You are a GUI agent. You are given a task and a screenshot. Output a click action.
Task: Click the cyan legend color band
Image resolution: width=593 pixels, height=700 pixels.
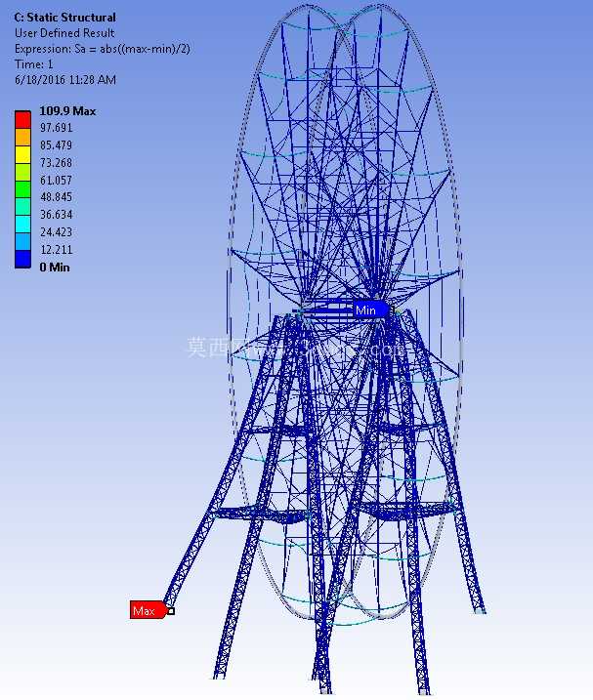(22, 225)
